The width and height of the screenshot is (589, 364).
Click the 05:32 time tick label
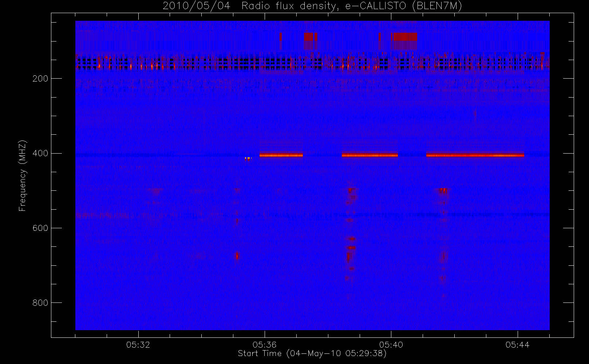point(138,345)
